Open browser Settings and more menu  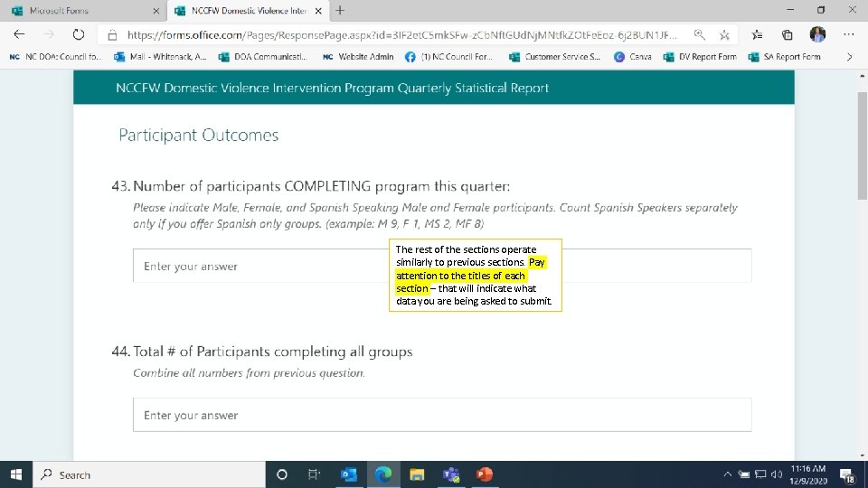(849, 34)
